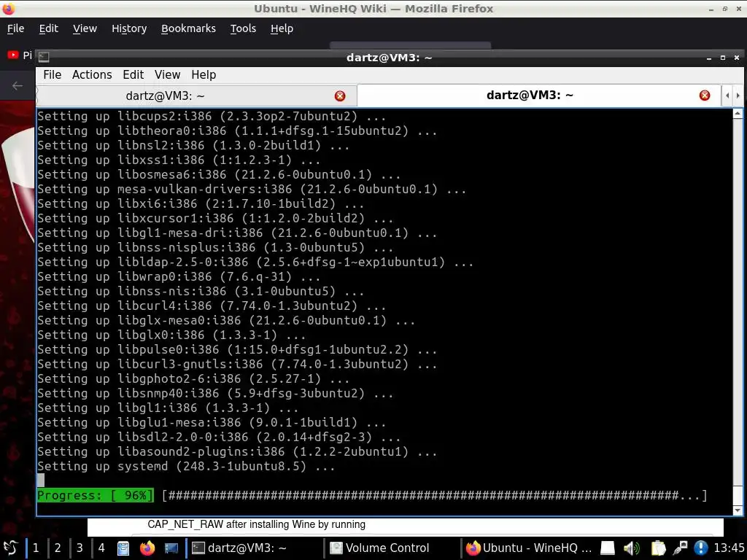Screen dimensions: 747x560
Task: Open Firefox Help menu
Action: [282, 28]
